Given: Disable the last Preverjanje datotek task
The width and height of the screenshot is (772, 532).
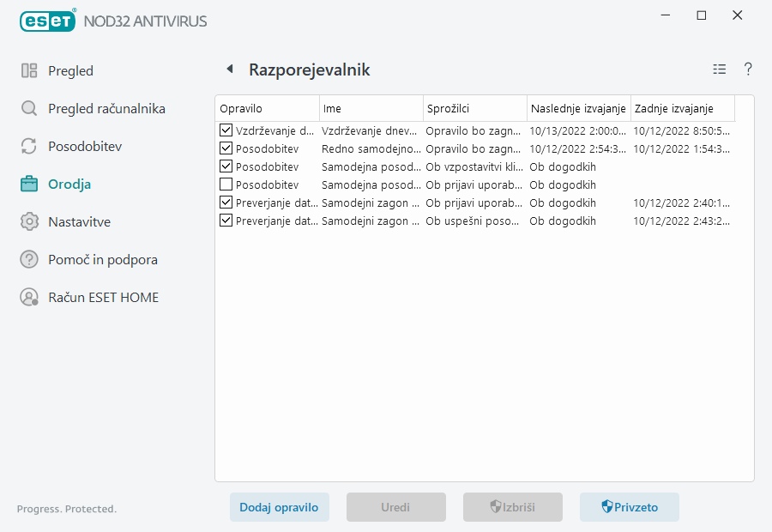Looking at the screenshot, I should (225, 221).
